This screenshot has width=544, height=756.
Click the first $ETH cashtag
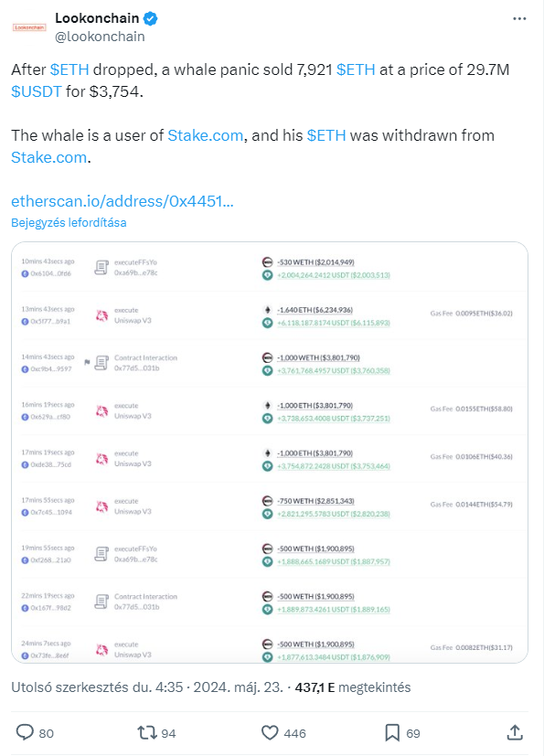(x=69, y=69)
